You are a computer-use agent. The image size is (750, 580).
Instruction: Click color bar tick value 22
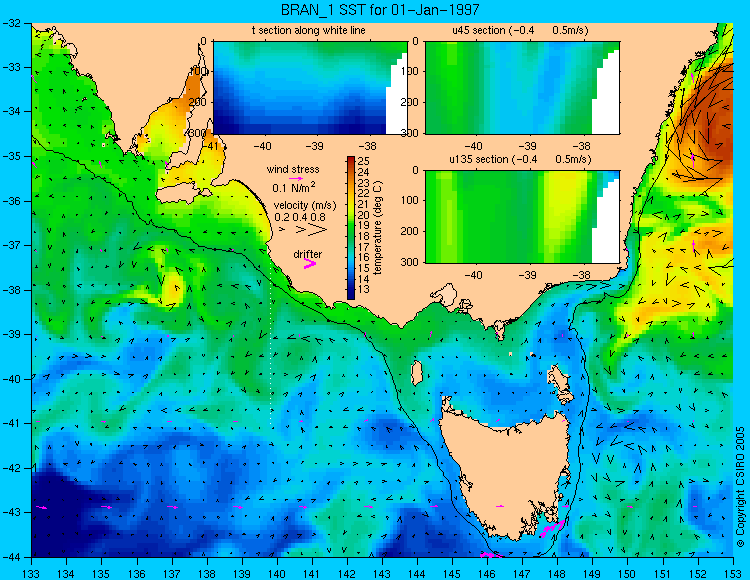point(363,193)
